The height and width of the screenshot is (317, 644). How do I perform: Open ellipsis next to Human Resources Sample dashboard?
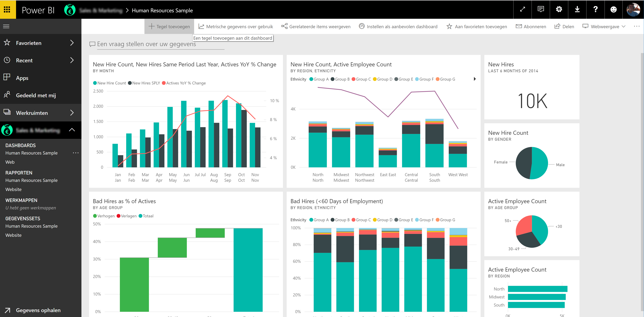[76, 153]
